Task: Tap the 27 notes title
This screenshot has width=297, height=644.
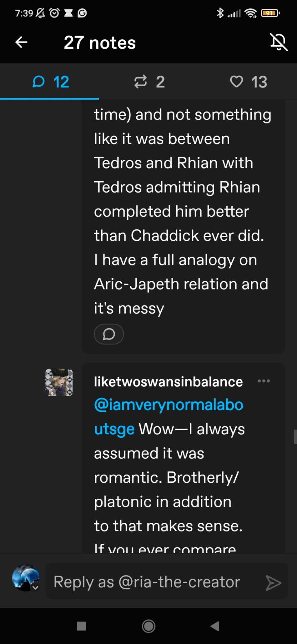Action: [x=100, y=43]
